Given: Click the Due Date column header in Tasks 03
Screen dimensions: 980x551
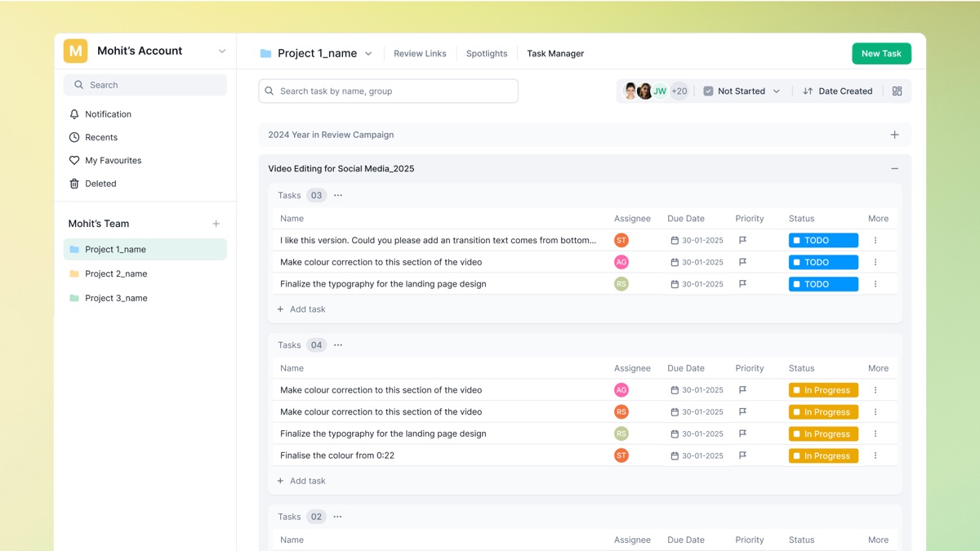Looking at the screenshot, I should click(686, 219).
